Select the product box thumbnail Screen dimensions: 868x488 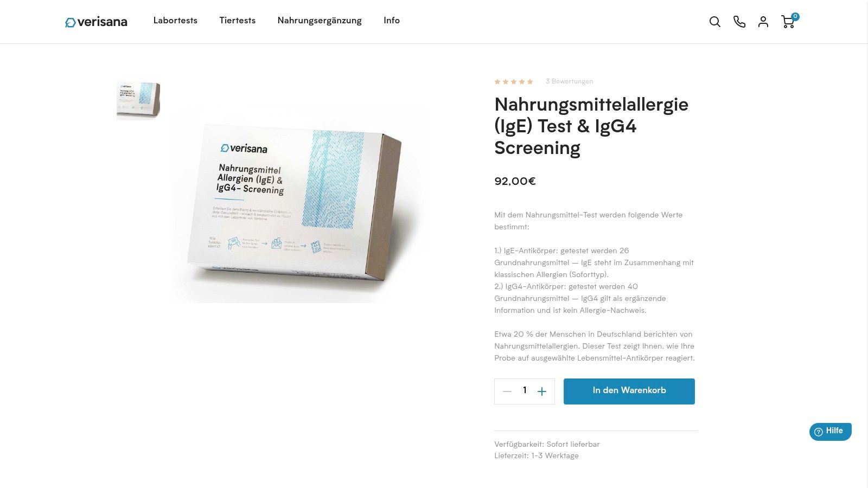click(138, 100)
